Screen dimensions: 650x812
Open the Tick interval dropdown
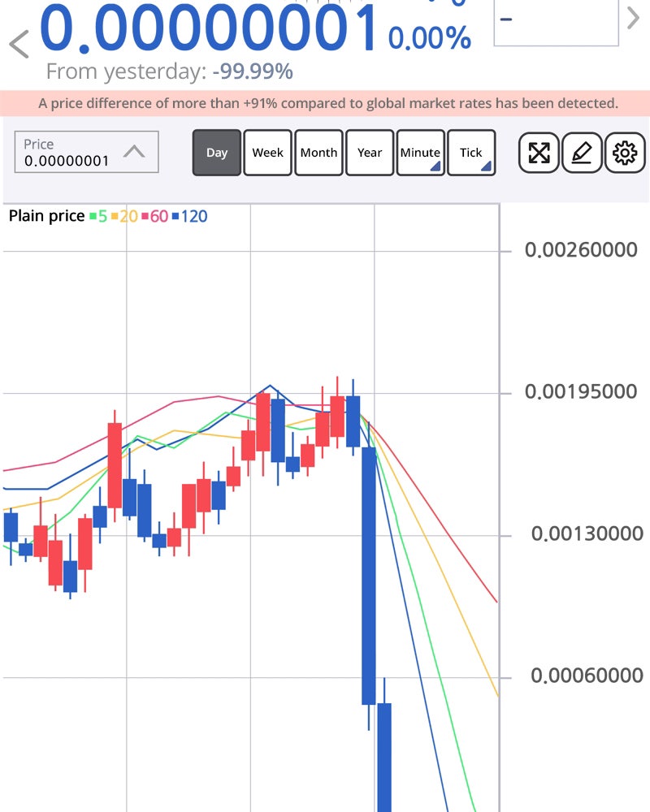click(x=471, y=153)
